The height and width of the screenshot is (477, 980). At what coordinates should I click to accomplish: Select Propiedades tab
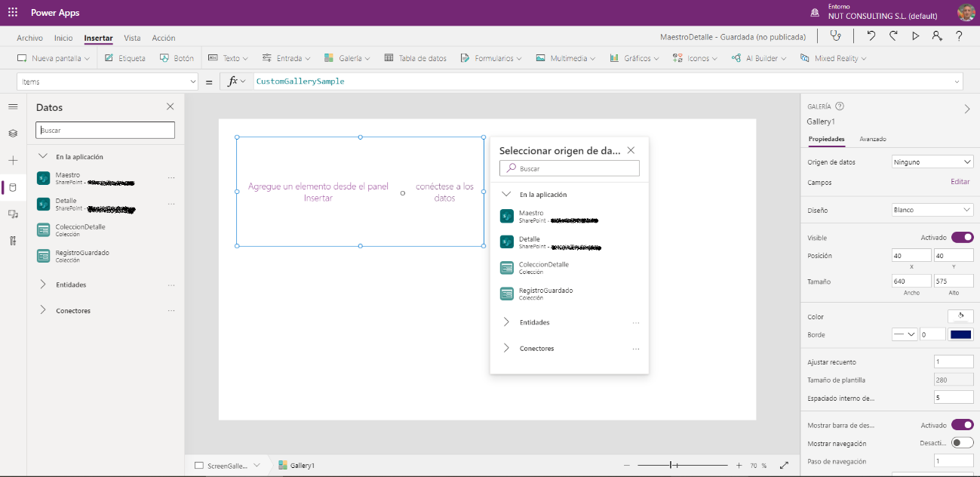(826, 139)
